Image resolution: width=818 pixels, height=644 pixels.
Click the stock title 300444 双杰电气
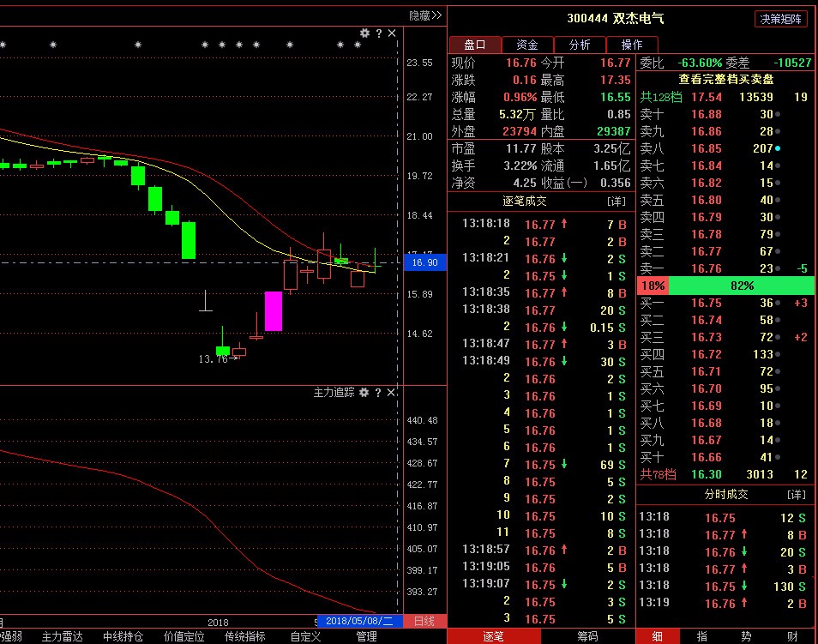[x=616, y=19]
